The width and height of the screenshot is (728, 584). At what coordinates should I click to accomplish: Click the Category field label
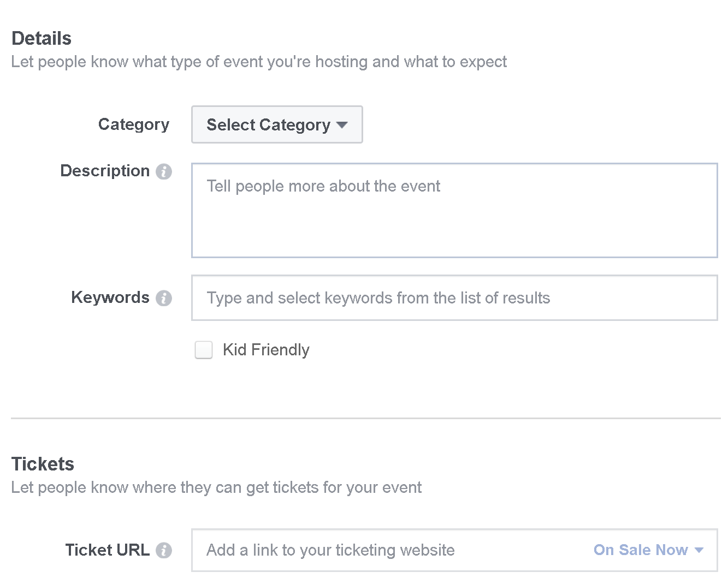[x=134, y=124]
